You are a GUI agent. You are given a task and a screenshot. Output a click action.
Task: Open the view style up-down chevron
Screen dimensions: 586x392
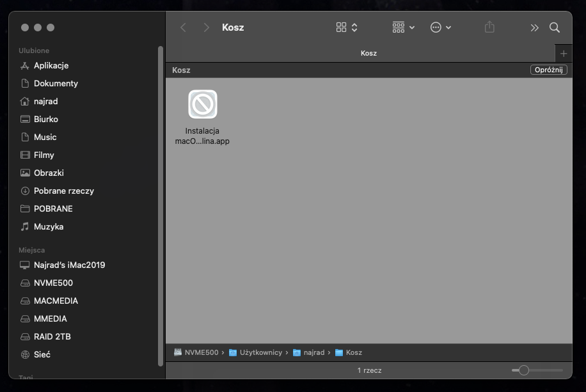click(x=354, y=27)
